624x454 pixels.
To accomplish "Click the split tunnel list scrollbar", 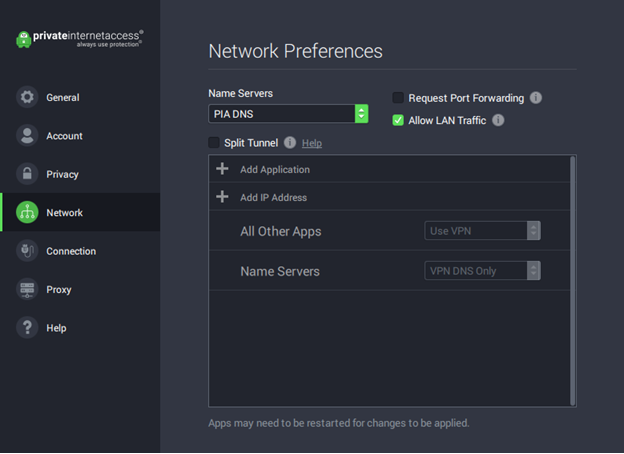I will coord(573,281).
